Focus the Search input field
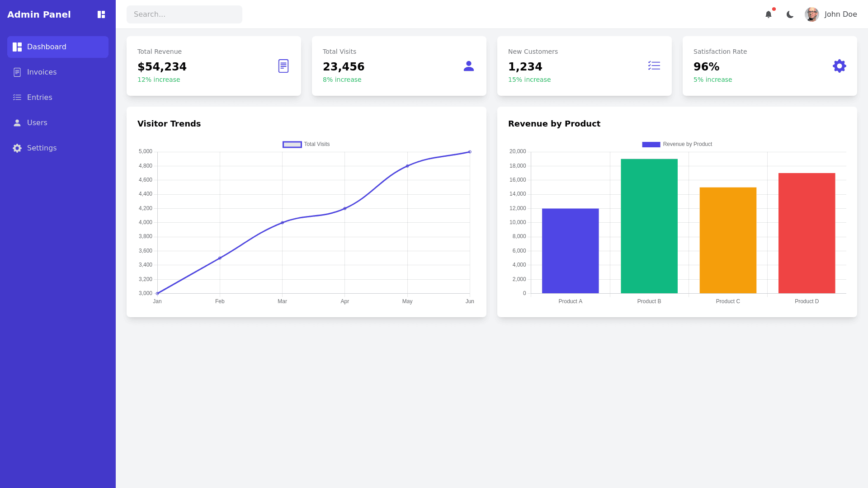 tap(184, 14)
